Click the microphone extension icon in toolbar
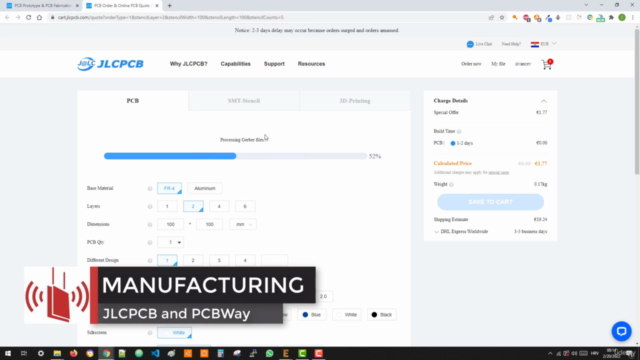 pyautogui.click(x=558, y=18)
